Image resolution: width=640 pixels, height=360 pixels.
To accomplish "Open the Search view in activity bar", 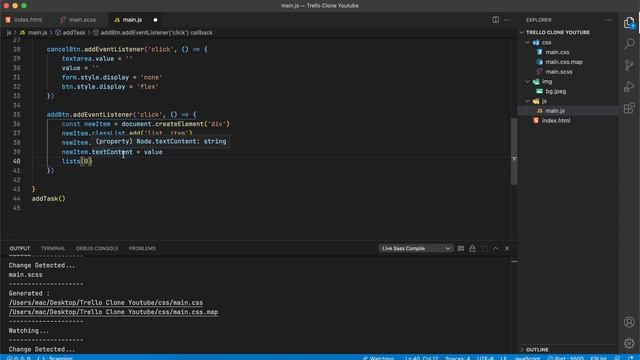I will tap(629, 43).
